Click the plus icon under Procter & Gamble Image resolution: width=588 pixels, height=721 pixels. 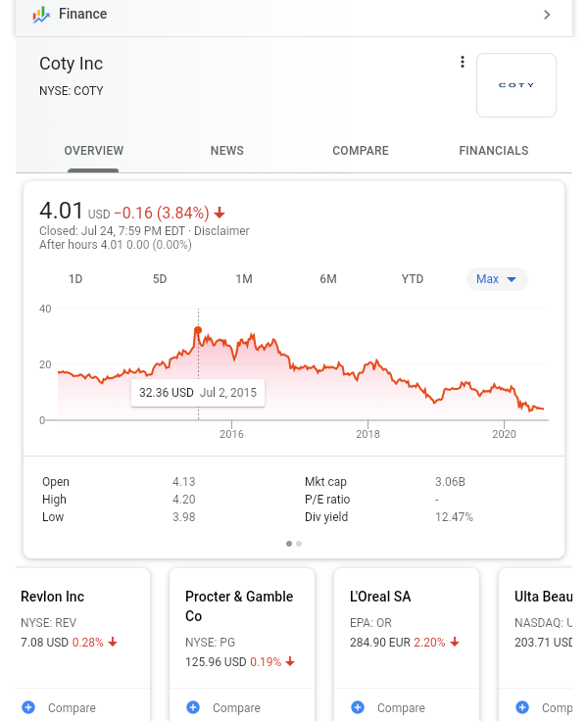[193, 707]
